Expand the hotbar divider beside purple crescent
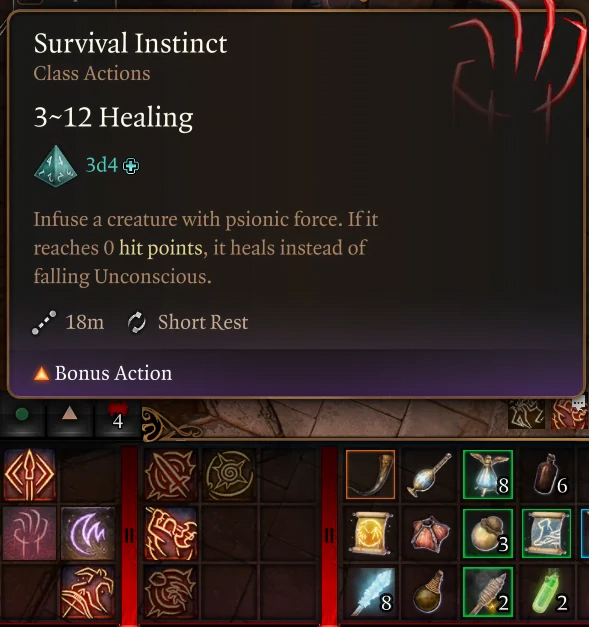 (129, 535)
